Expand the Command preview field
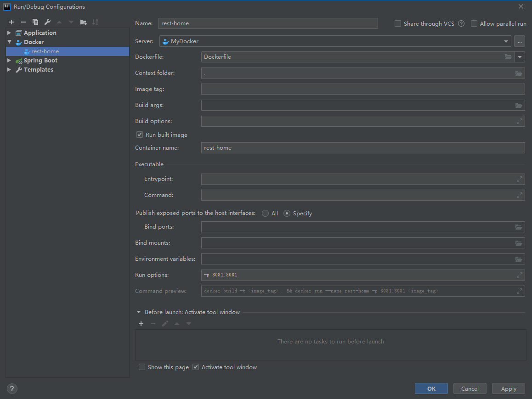The width and height of the screenshot is (532, 399). tap(520, 291)
